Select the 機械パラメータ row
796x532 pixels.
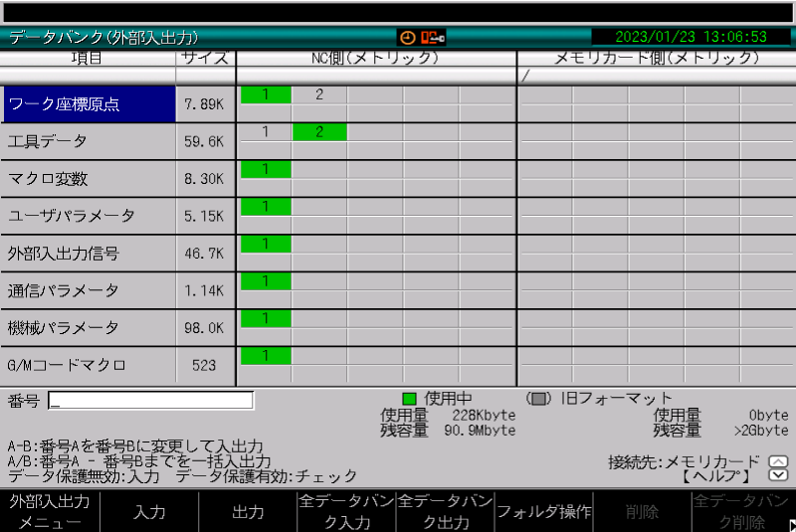(x=89, y=327)
